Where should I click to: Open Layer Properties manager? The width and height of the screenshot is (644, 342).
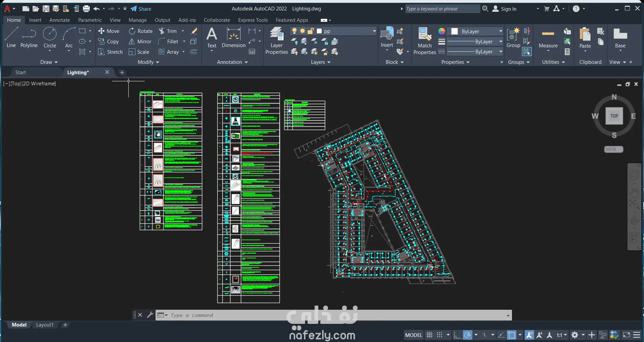pos(276,40)
